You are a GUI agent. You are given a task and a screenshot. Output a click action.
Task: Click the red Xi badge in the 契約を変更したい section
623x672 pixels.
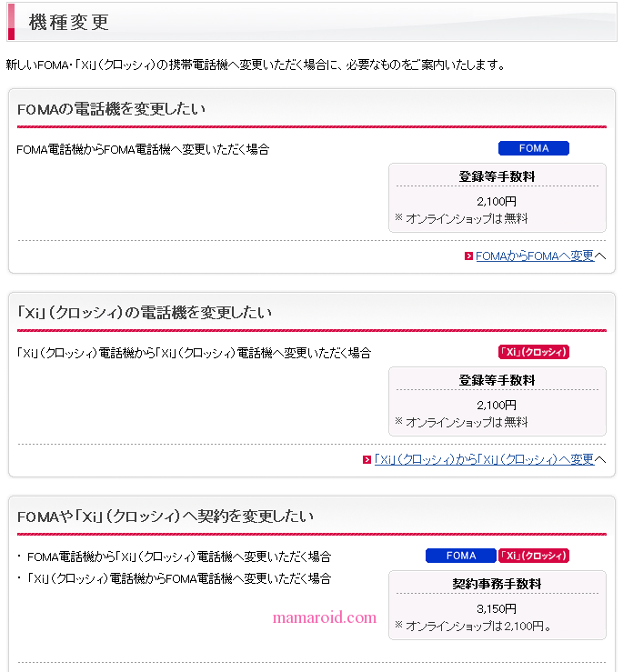[x=534, y=556]
